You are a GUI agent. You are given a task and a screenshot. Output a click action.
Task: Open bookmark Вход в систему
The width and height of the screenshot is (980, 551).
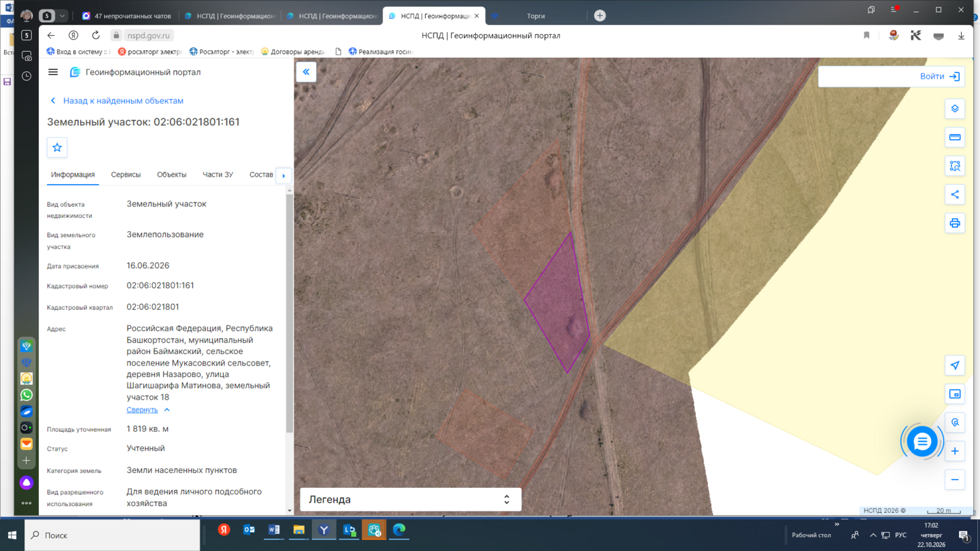click(x=78, y=52)
